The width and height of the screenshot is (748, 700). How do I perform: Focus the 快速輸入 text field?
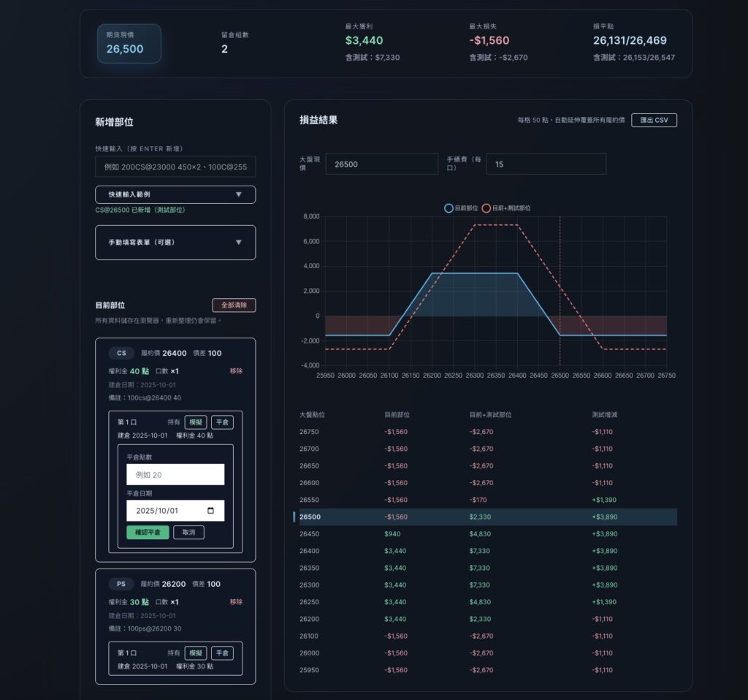[x=175, y=167]
